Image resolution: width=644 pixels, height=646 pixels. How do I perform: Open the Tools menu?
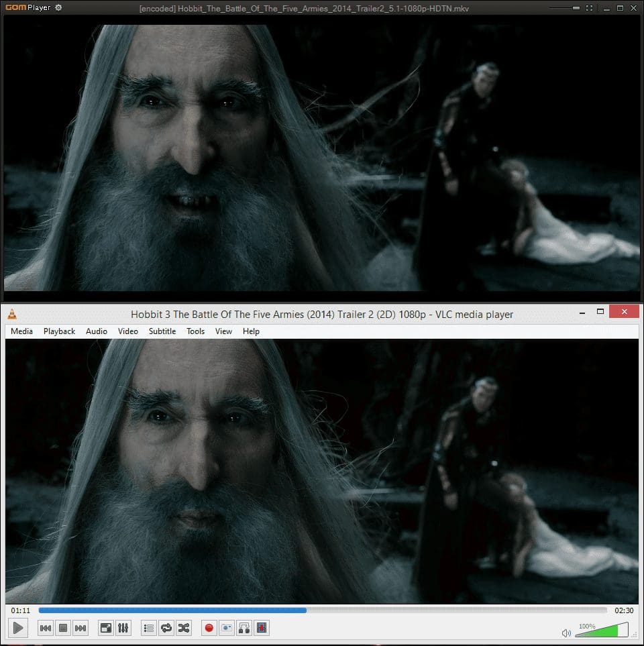[195, 331]
